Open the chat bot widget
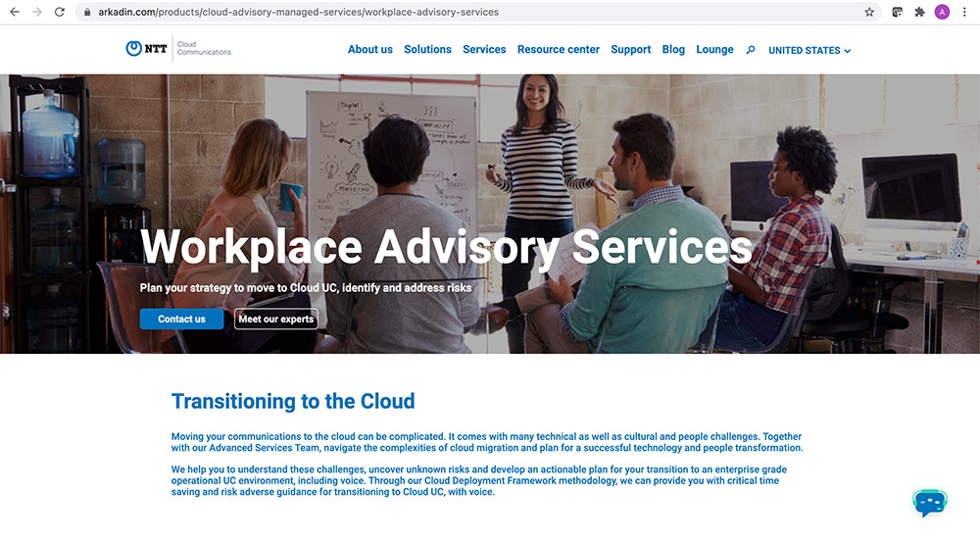Screen dimensions: 980x542 tap(929, 502)
